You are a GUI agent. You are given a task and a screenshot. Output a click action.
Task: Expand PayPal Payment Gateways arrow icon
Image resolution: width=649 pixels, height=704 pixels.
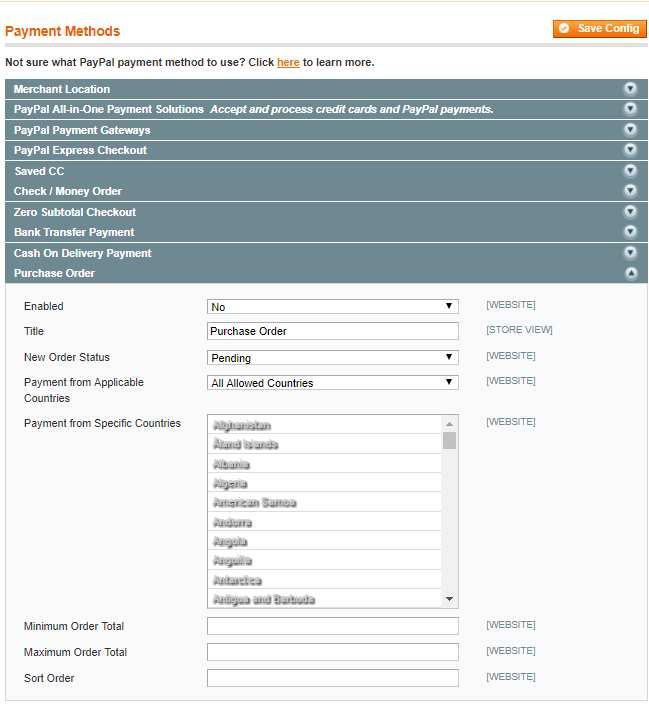point(631,130)
